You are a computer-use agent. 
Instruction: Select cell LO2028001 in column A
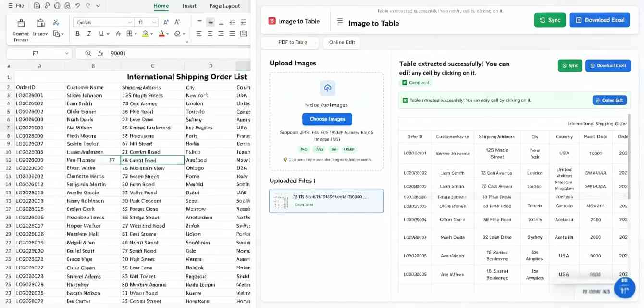39,95
